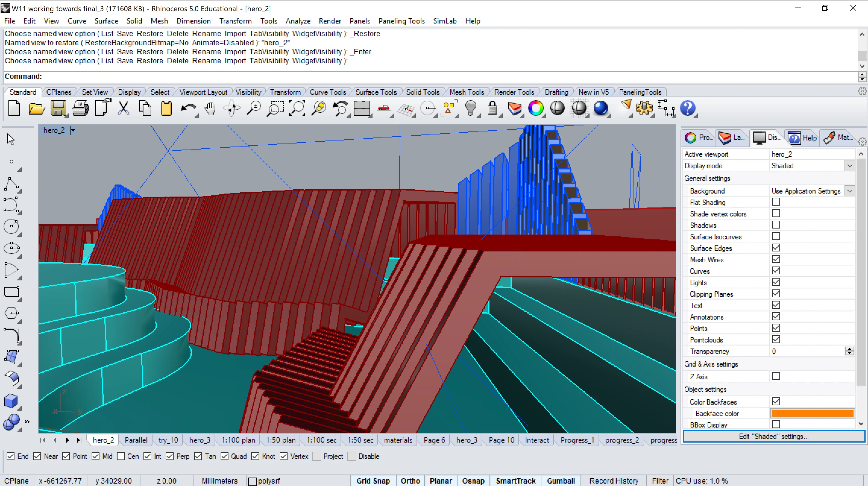Click the Rhino Help question mark icon
The height and width of the screenshot is (486, 868).
point(688,109)
